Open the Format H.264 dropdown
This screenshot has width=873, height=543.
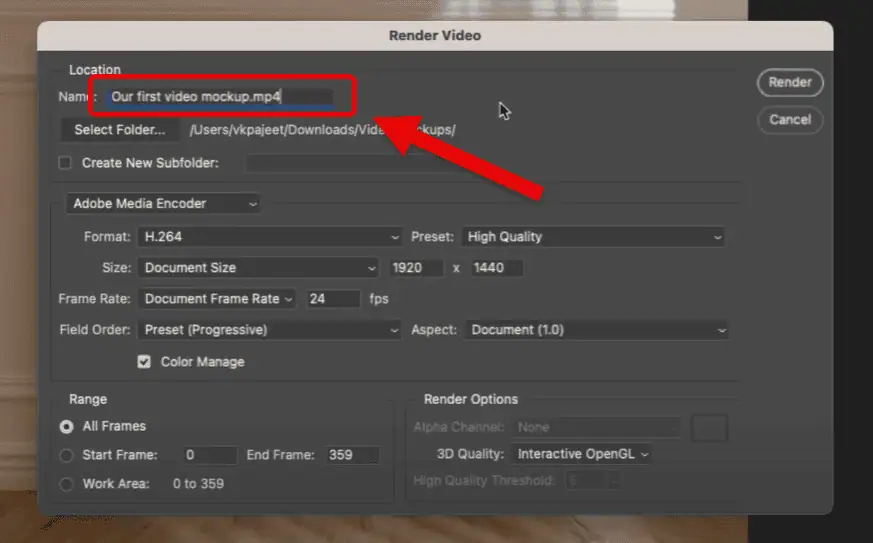269,237
